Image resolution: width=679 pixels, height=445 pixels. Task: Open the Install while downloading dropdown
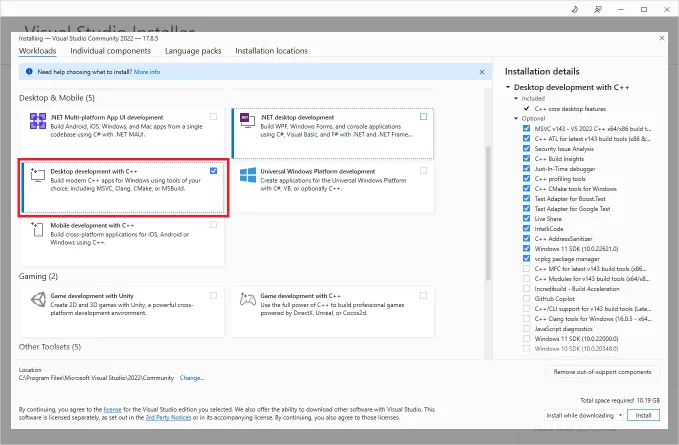pyautogui.click(x=583, y=415)
